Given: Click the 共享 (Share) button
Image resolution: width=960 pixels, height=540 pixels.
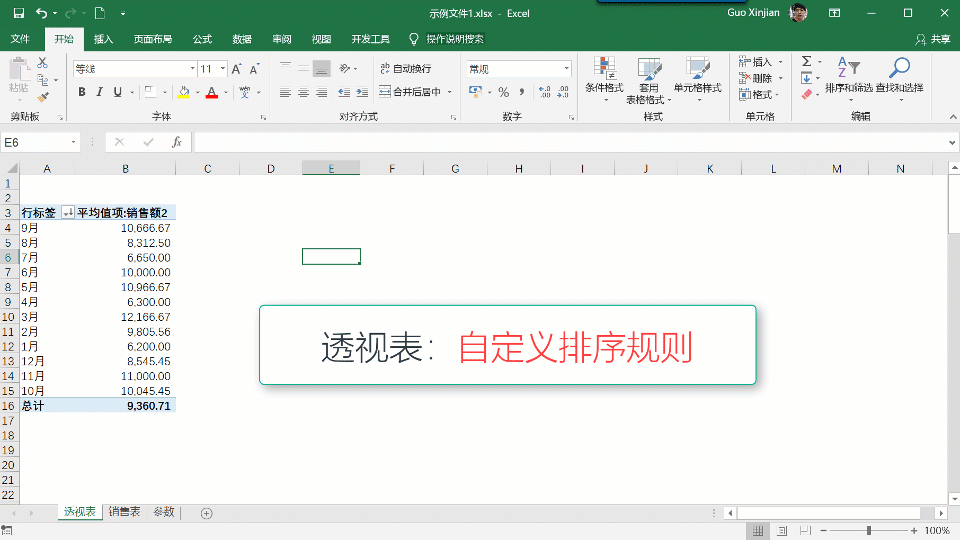Looking at the screenshot, I should [x=933, y=39].
